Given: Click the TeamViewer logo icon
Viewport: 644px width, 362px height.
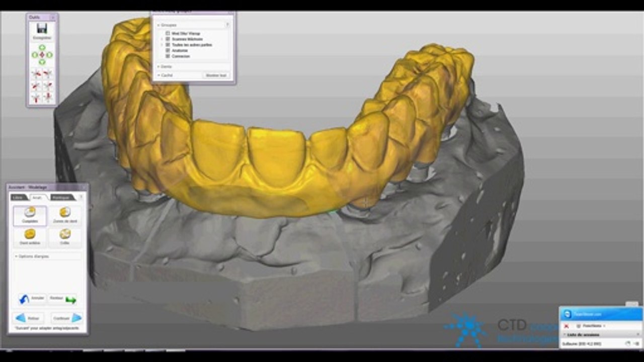Looking at the screenshot, I should (x=568, y=314).
